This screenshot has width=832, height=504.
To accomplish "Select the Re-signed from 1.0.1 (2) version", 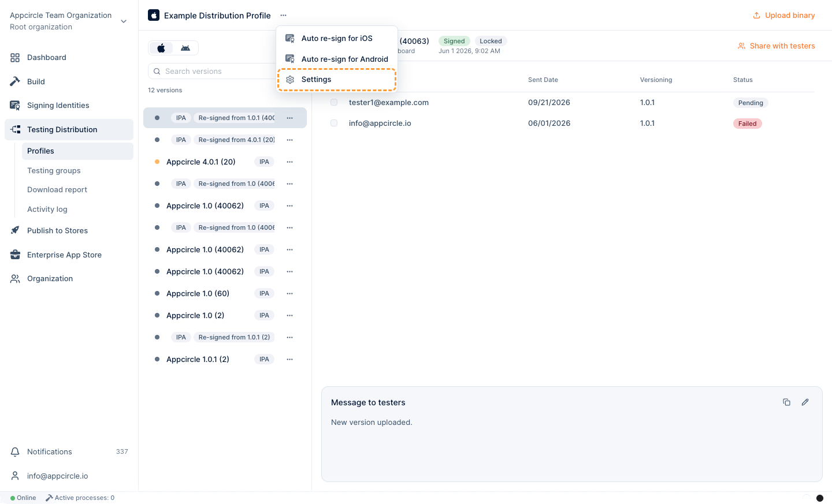I will tap(225, 338).
